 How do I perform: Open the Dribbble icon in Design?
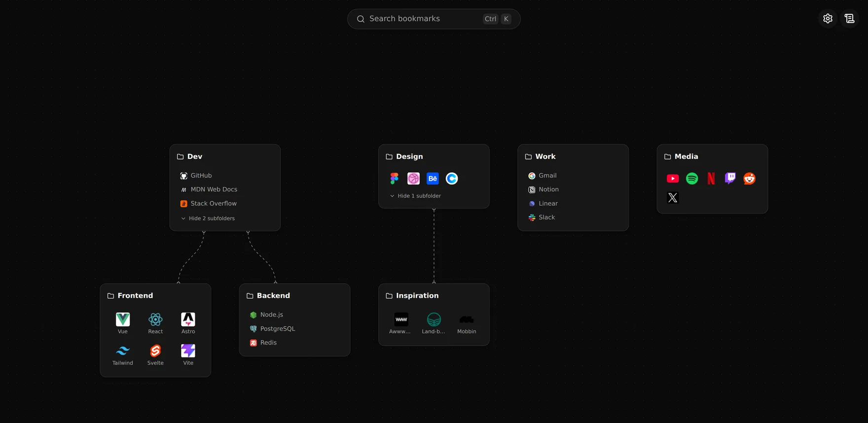click(413, 178)
